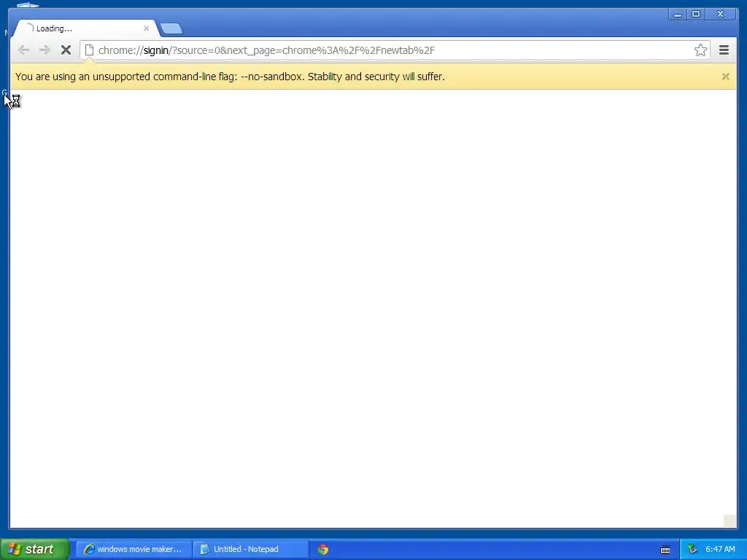747x560 pixels.
Task: Restore down the Chrome window
Action: 695,15
